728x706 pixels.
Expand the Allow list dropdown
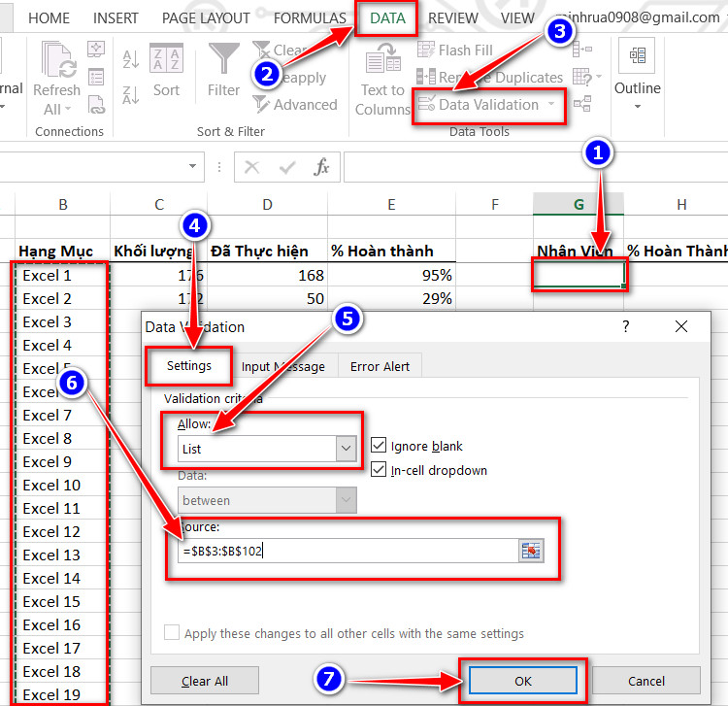346,450
